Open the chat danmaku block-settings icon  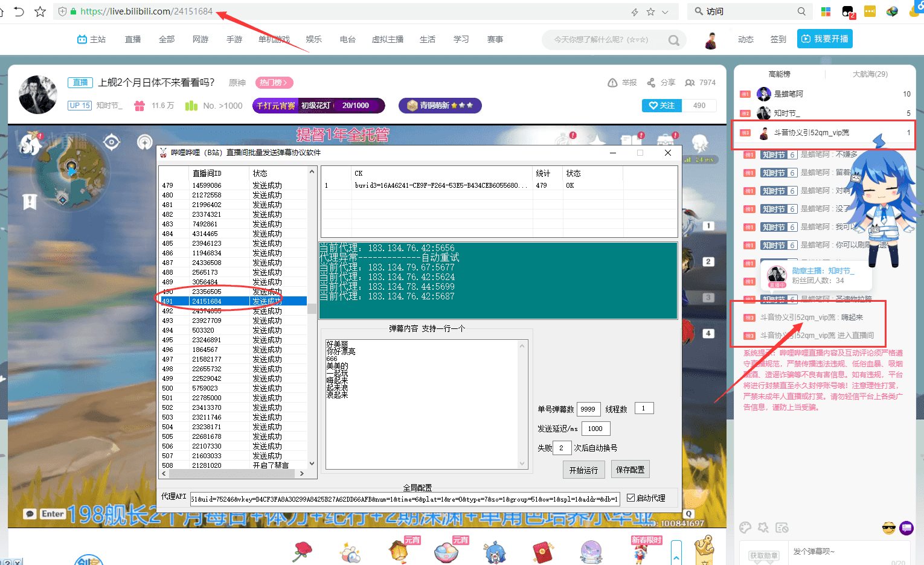tap(782, 528)
